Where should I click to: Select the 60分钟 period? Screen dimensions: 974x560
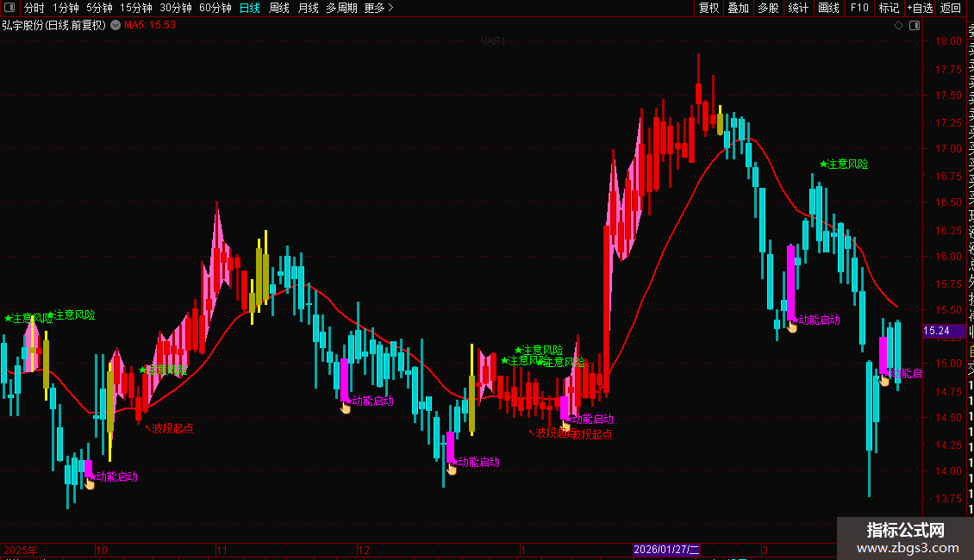pos(215,8)
